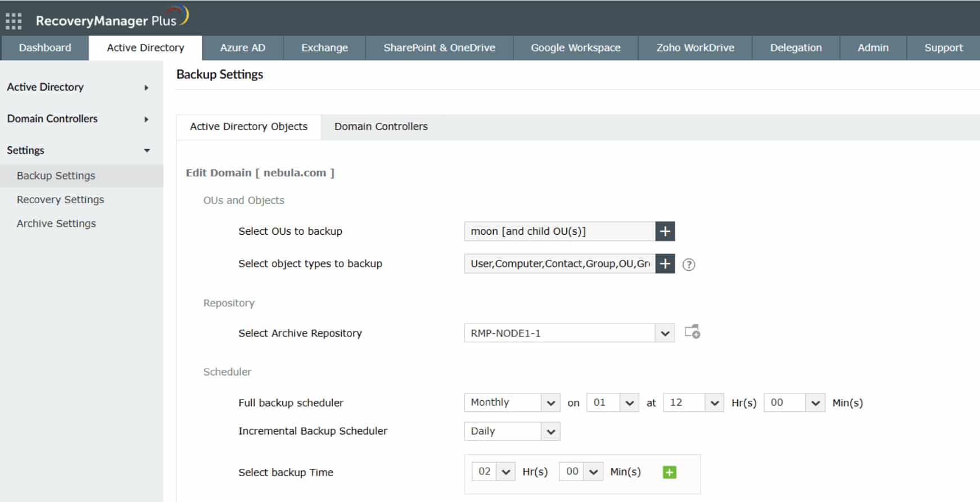Click the Full backup scheduler label
The width and height of the screenshot is (980, 502).
(x=291, y=403)
